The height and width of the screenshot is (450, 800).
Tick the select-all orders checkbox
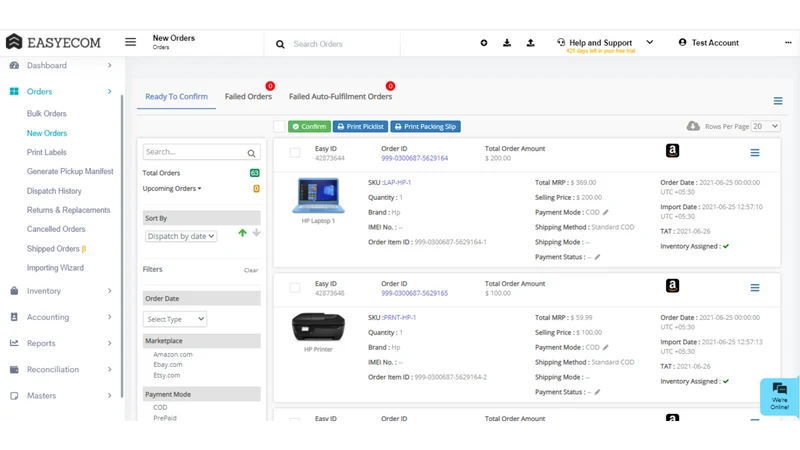[x=279, y=127]
